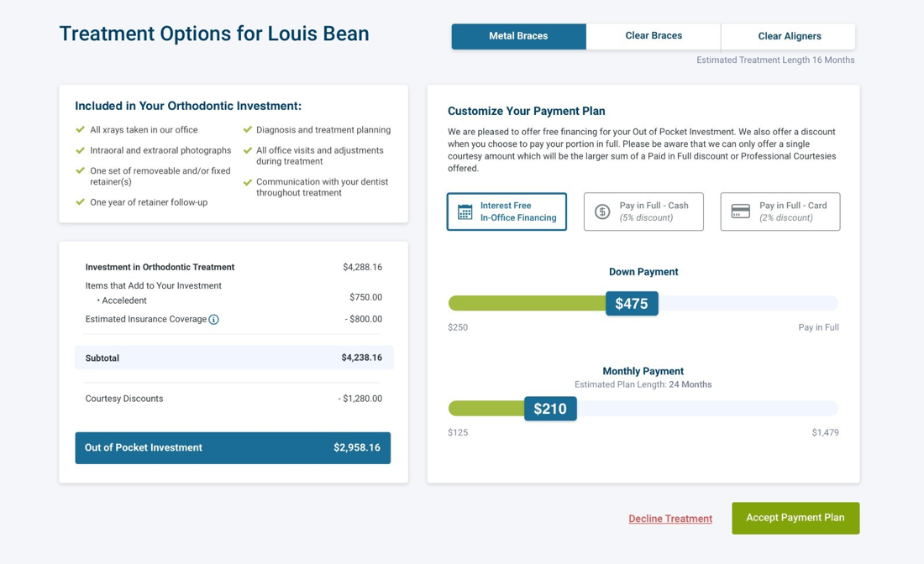Click the checkmark beside "All xrays taken in our office"
Viewport: 924px width, 564px height.
coord(81,129)
